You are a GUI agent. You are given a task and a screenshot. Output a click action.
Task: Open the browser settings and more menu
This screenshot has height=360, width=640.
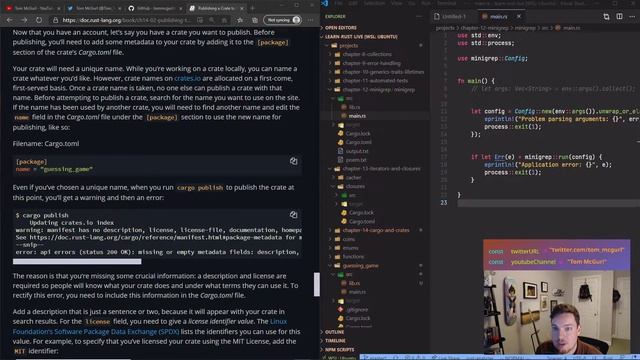(x=311, y=20)
